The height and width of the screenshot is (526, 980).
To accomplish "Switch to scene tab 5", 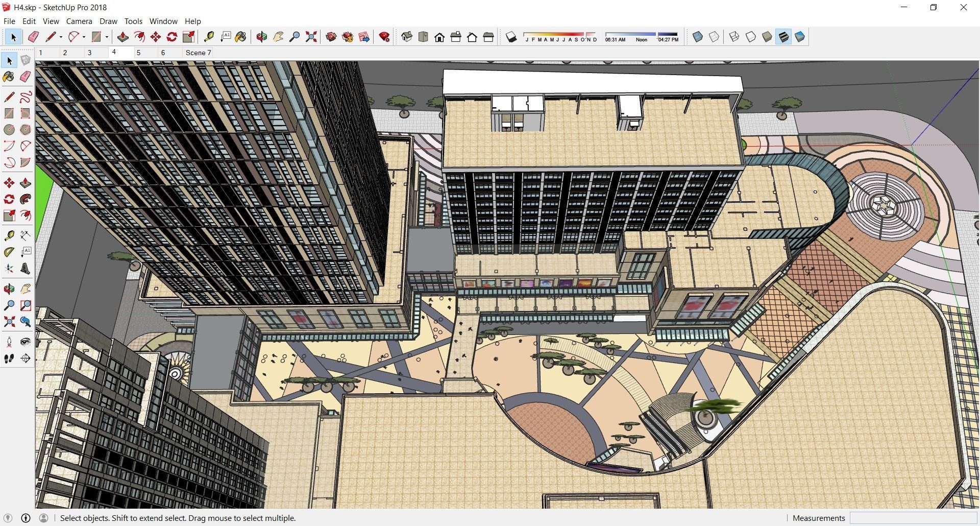I will [145, 53].
